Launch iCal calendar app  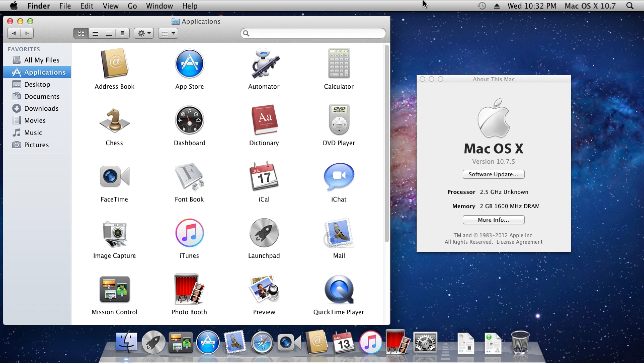click(x=264, y=177)
